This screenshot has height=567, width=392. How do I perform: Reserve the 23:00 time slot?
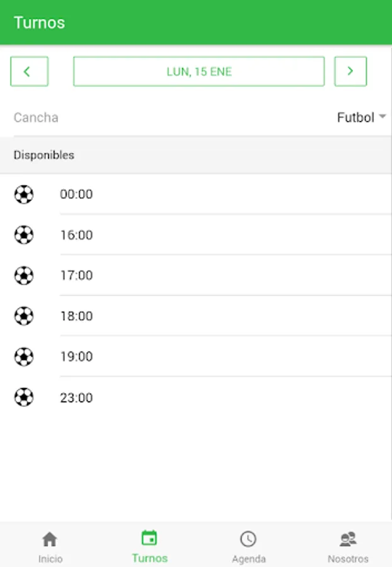76,398
